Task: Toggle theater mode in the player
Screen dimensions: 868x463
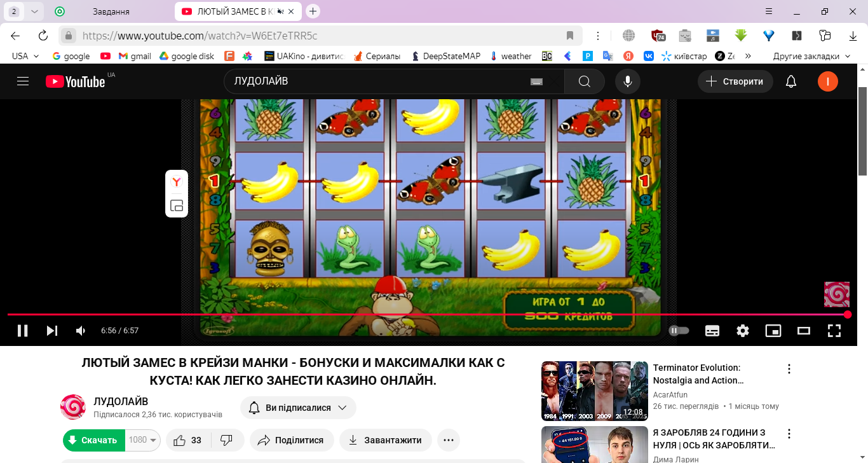Action: click(x=804, y=331)
